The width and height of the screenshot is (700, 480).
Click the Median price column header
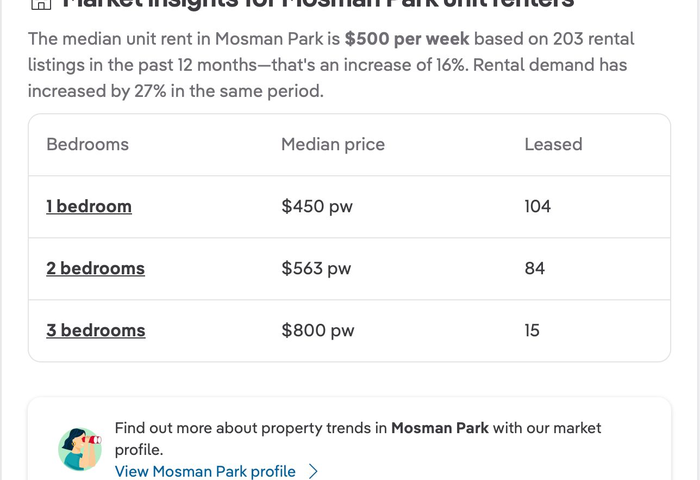pos(333,144)
